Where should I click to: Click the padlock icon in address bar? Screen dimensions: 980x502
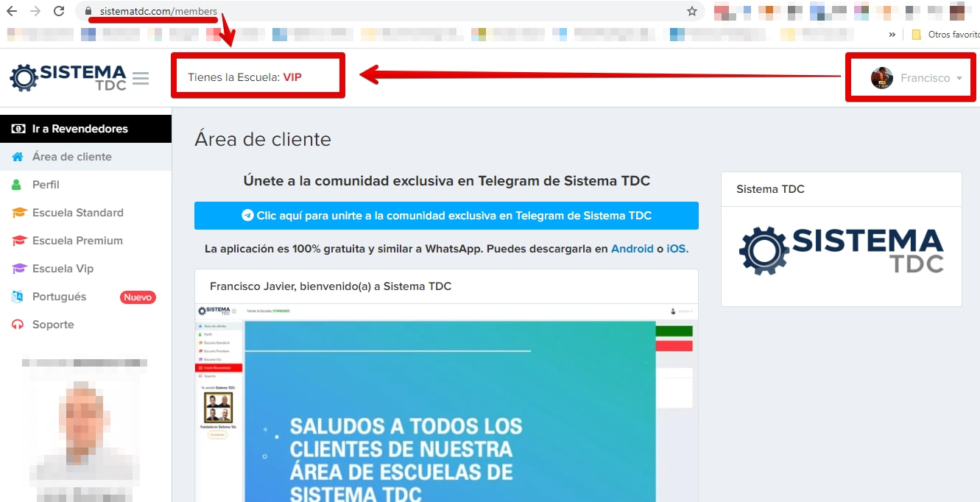tap(88, 11)
